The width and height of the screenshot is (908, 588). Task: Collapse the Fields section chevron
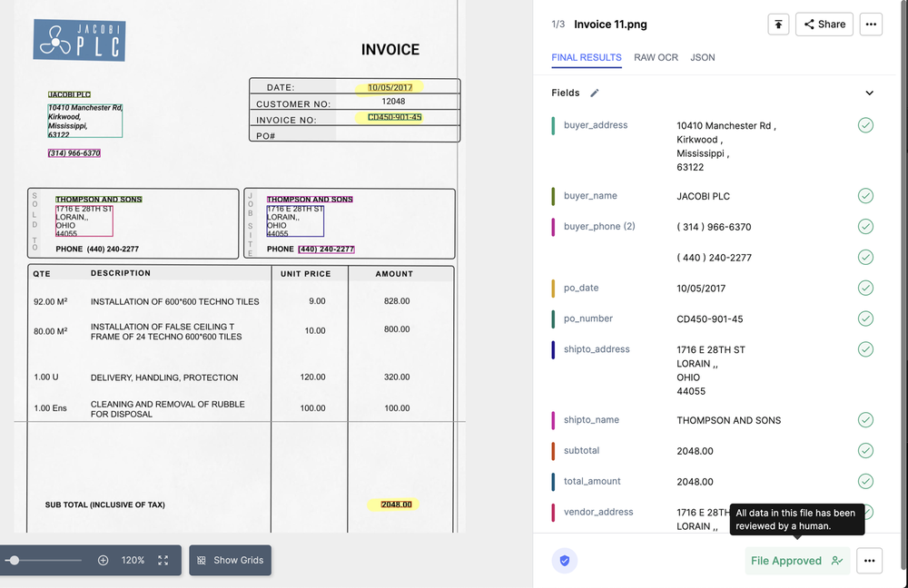click(869, 92)
